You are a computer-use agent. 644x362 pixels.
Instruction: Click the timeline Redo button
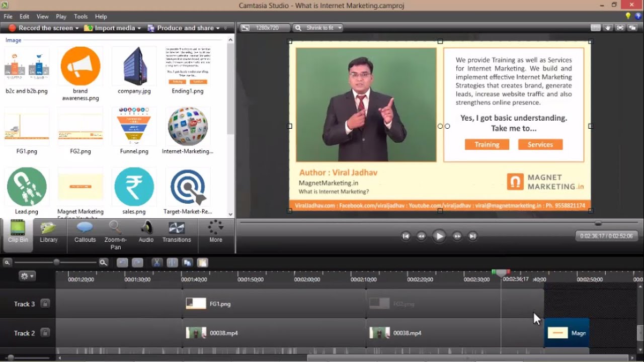137,262
